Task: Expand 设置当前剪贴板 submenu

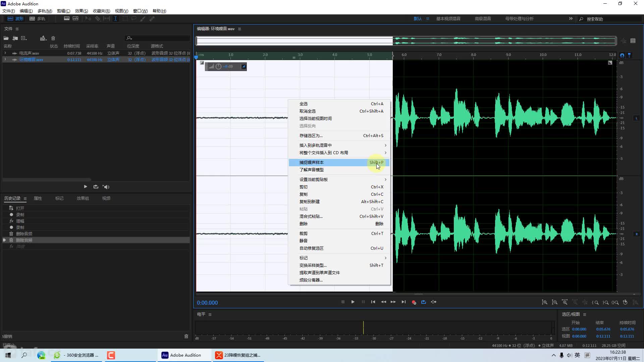Action: tap(339, 180)
